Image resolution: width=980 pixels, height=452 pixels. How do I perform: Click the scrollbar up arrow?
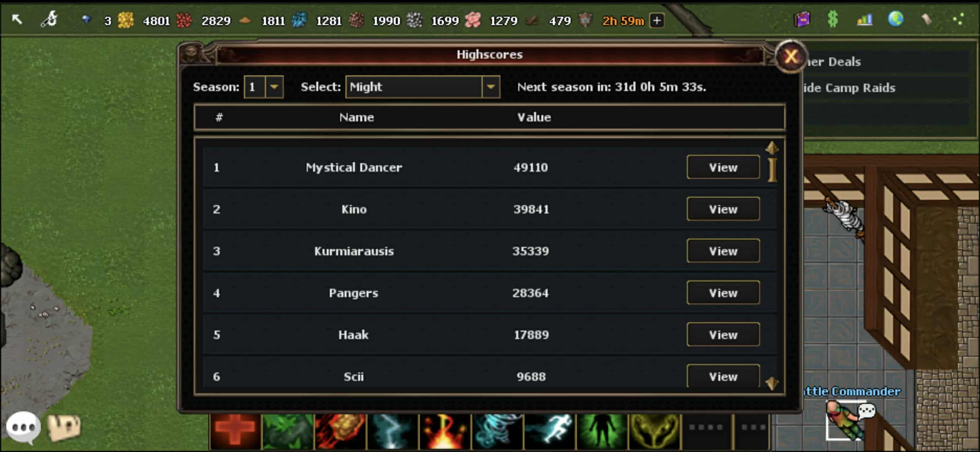(x=772, y=148)
